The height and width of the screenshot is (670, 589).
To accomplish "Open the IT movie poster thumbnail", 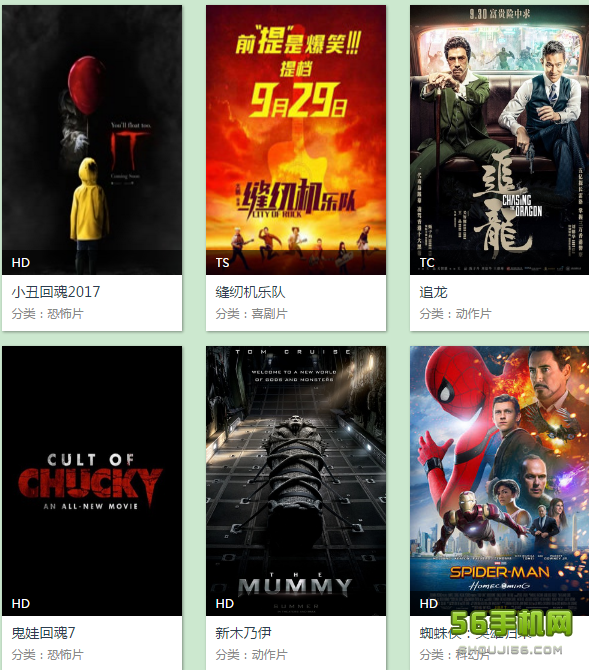I will click(92, 140).
